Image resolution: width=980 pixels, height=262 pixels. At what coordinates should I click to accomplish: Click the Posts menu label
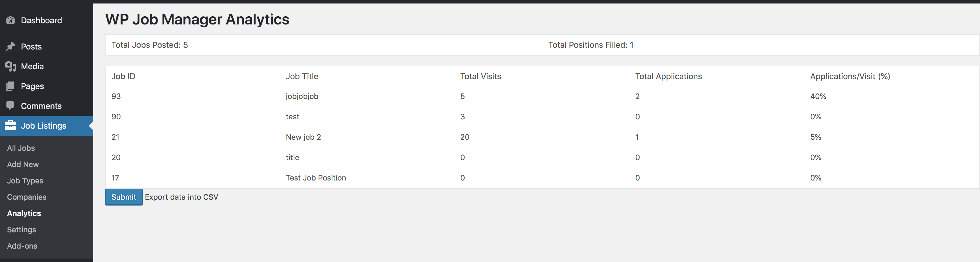click(x=31, y=47)
